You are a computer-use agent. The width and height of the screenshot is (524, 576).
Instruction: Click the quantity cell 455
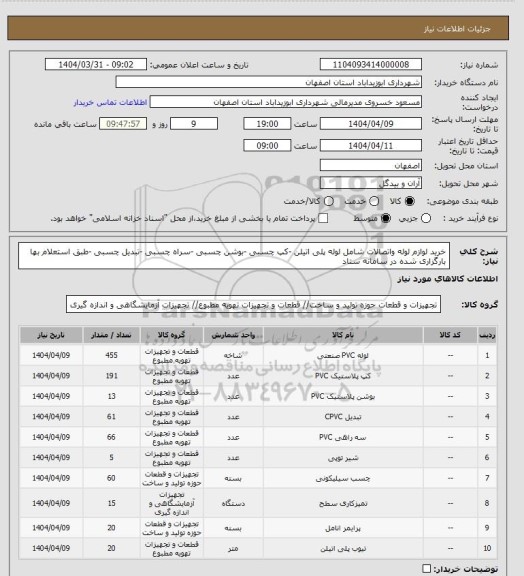tap(111, 355)
